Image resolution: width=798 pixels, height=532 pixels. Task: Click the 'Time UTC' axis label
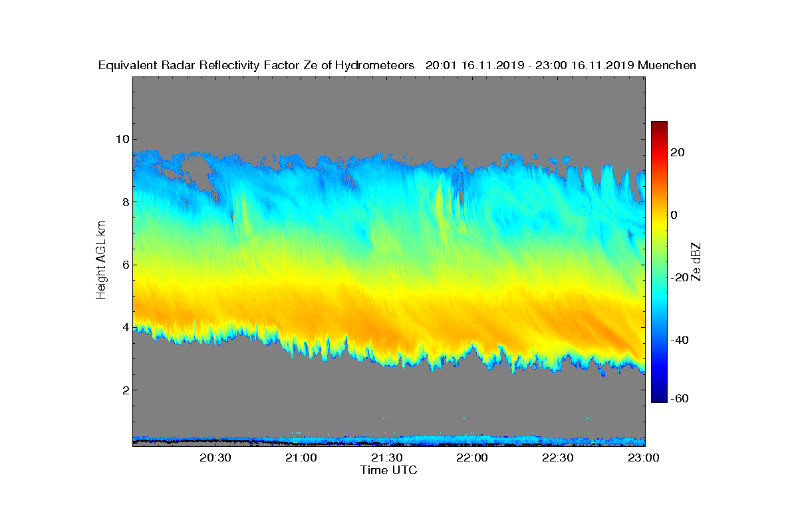click(x=389, y=470)
